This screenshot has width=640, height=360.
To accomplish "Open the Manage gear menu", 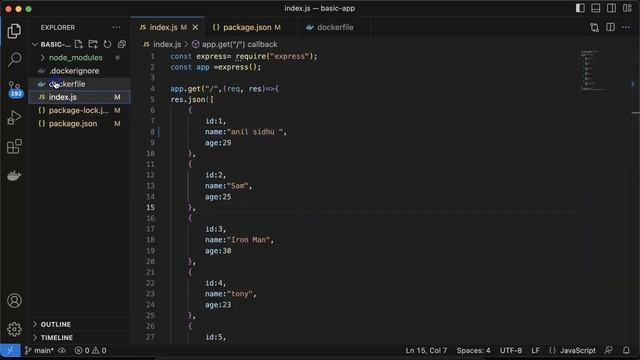I will pos(14,329).
